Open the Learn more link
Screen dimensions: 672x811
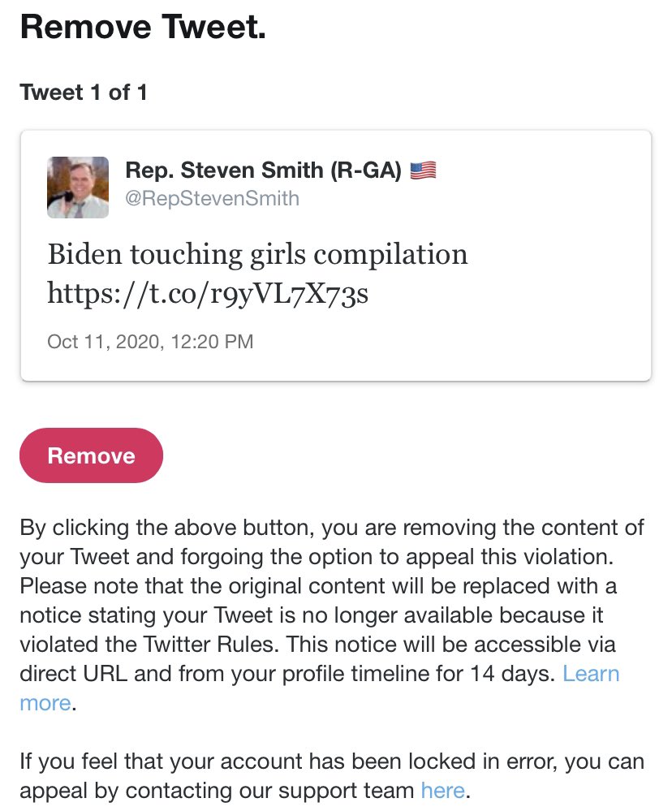590,674
